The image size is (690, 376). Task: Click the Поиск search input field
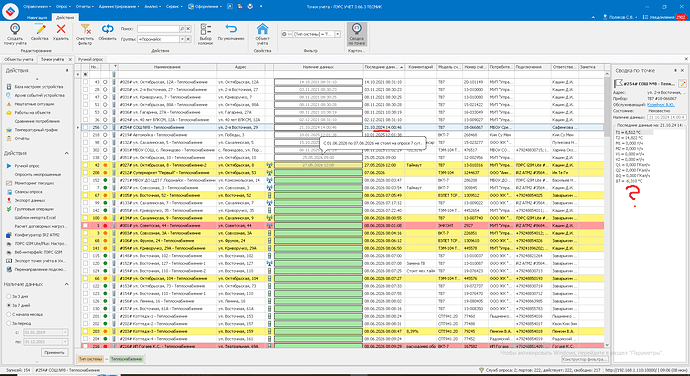coord(158,29)
